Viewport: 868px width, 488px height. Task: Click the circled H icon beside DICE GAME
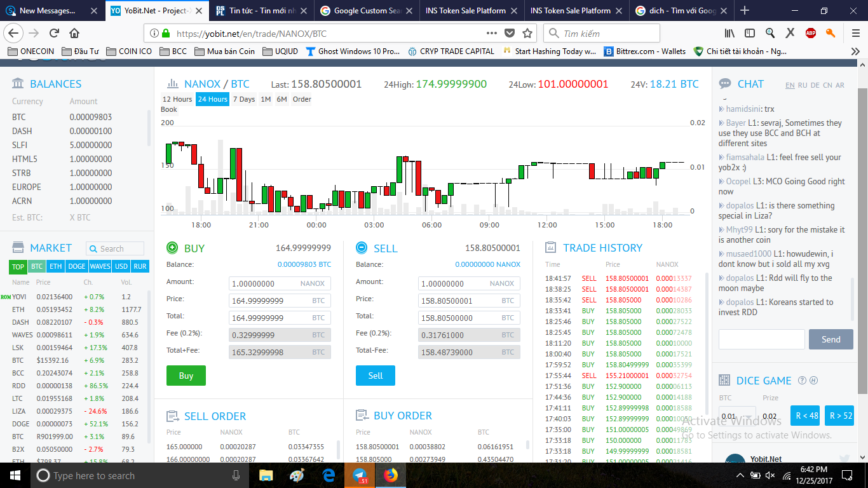coord(814,381)
